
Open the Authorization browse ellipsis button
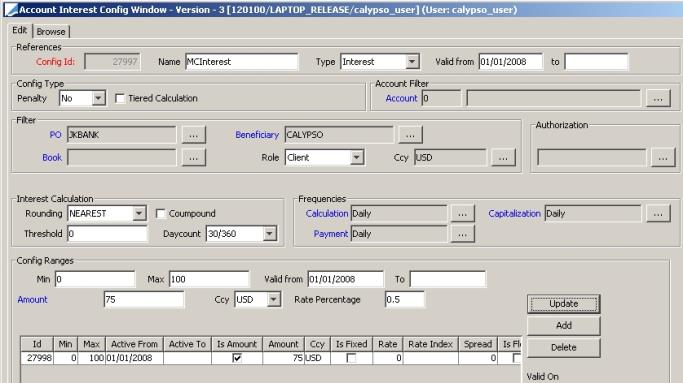point(663,158)
